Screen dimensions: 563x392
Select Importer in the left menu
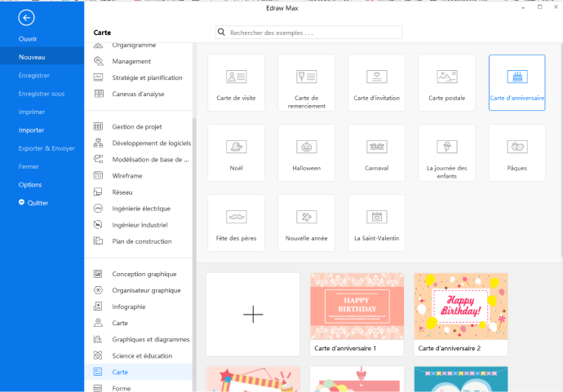32,130
